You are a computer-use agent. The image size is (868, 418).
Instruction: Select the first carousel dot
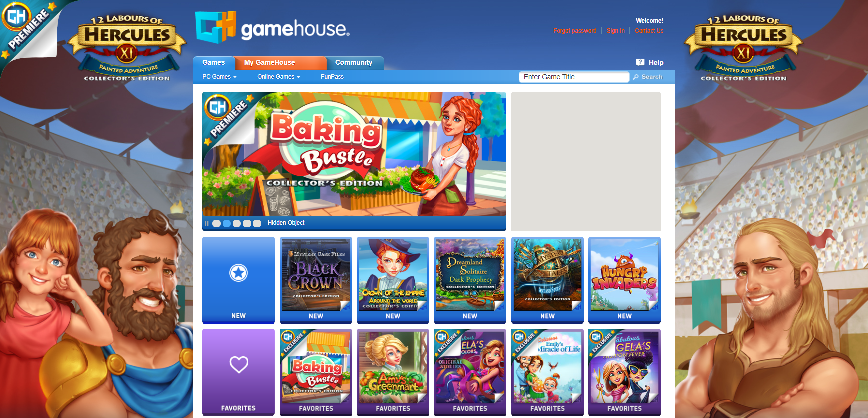pos(216,223)
